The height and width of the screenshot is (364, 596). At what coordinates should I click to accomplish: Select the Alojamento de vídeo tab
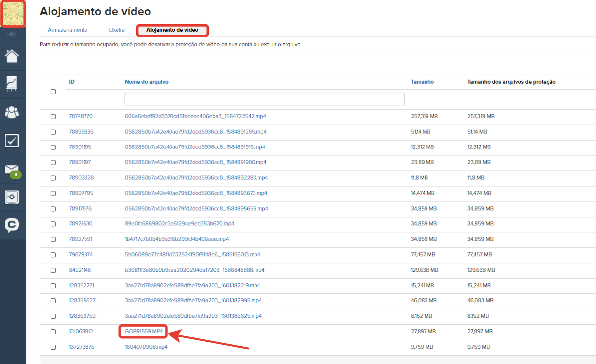[172, 30]
